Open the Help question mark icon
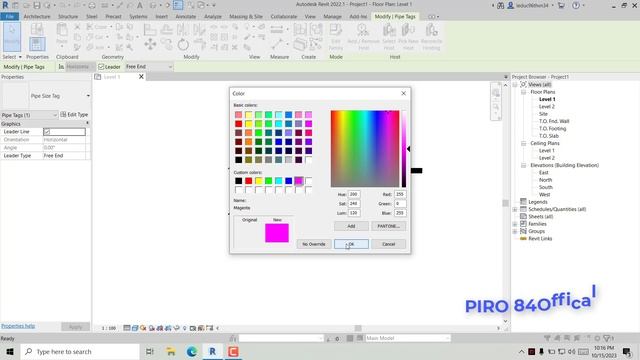Image resolution: width=640 pixels, height=360 pixels. 576,5
